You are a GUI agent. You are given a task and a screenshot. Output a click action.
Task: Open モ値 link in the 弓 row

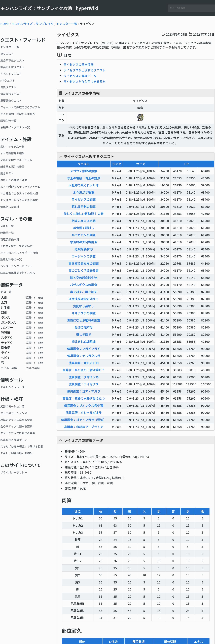pos(40,363)
